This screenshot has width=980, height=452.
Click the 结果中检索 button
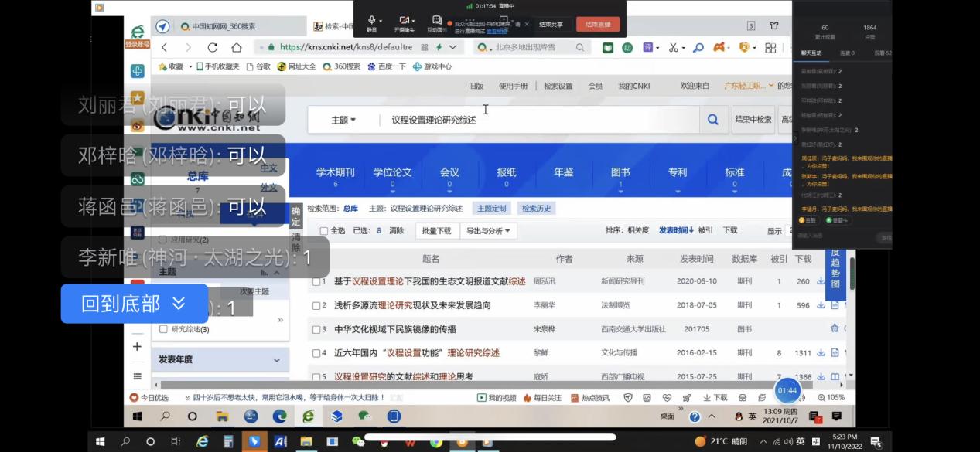(x=753, y=120)
